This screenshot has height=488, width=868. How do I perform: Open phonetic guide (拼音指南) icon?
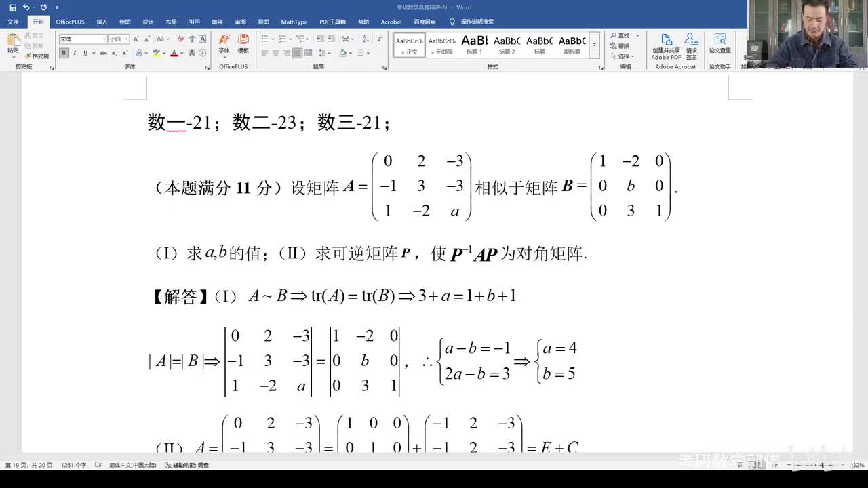[x=193, y=39]
